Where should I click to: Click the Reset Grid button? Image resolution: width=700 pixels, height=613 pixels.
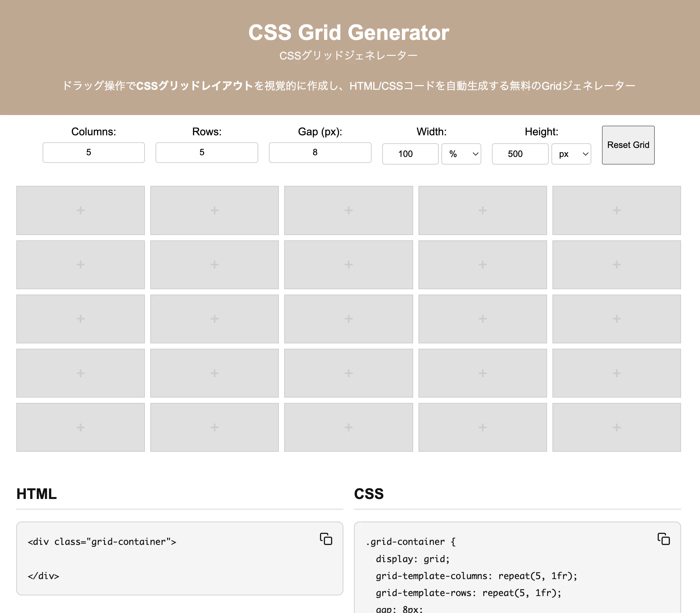(x=628, y=145)
